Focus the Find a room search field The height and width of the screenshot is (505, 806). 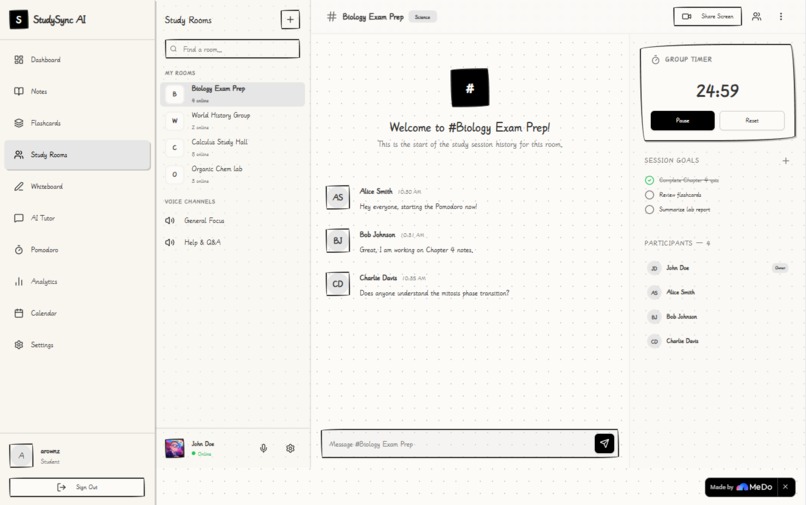(x=232, y=49)
